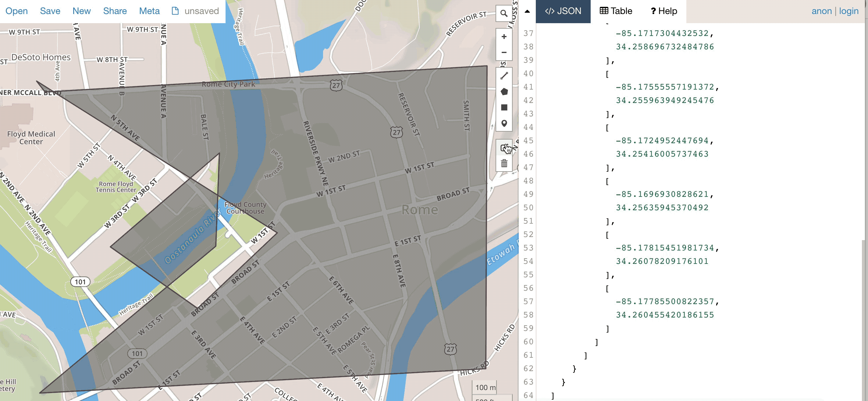Switch to the Table tab
868x401 pixels.
point(616,11)
